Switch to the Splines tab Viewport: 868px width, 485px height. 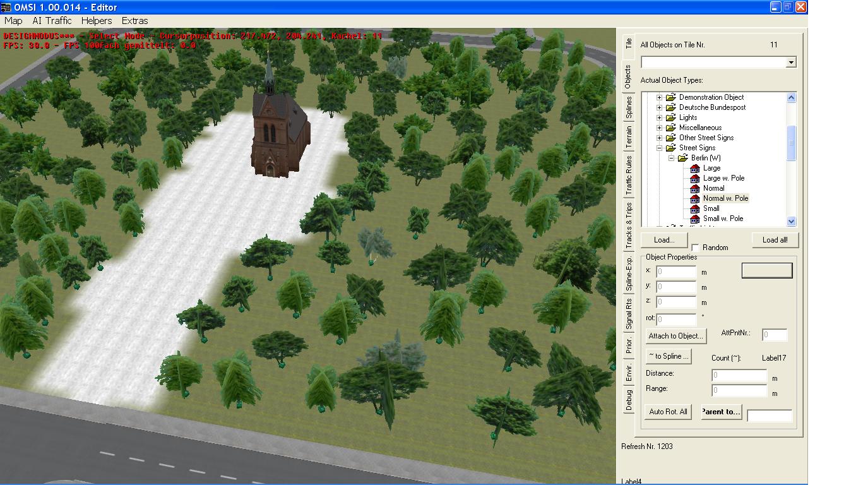[629, 107]
